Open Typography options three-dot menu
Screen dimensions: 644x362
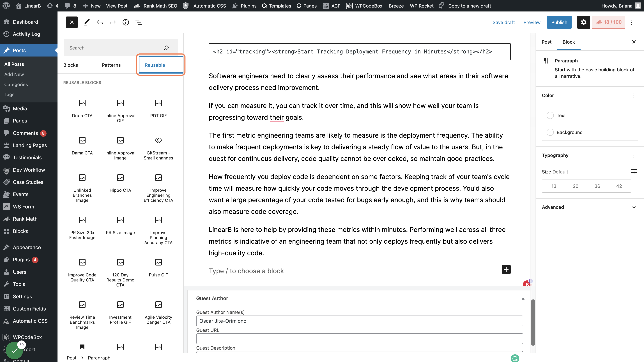pyautogui.click(x=634, y=155)
